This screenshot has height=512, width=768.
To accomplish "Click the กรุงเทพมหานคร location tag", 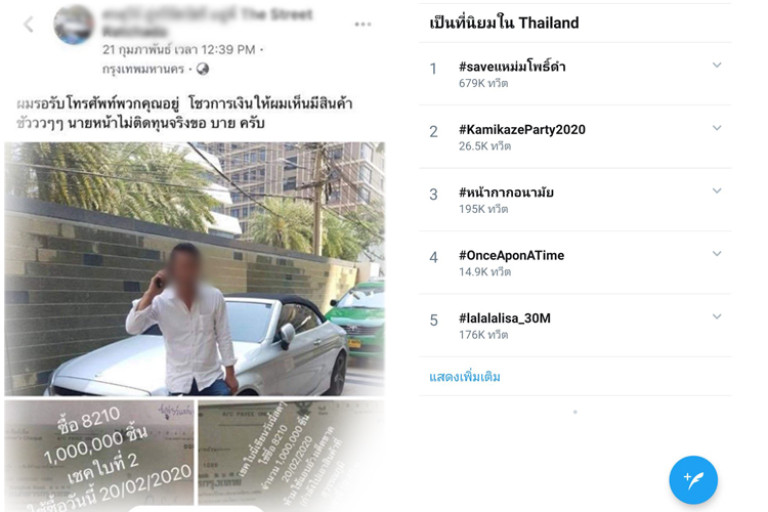I will tap(143, 69).
